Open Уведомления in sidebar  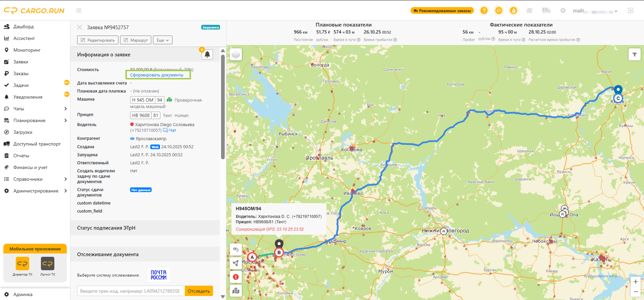click(x=28, y=97)
